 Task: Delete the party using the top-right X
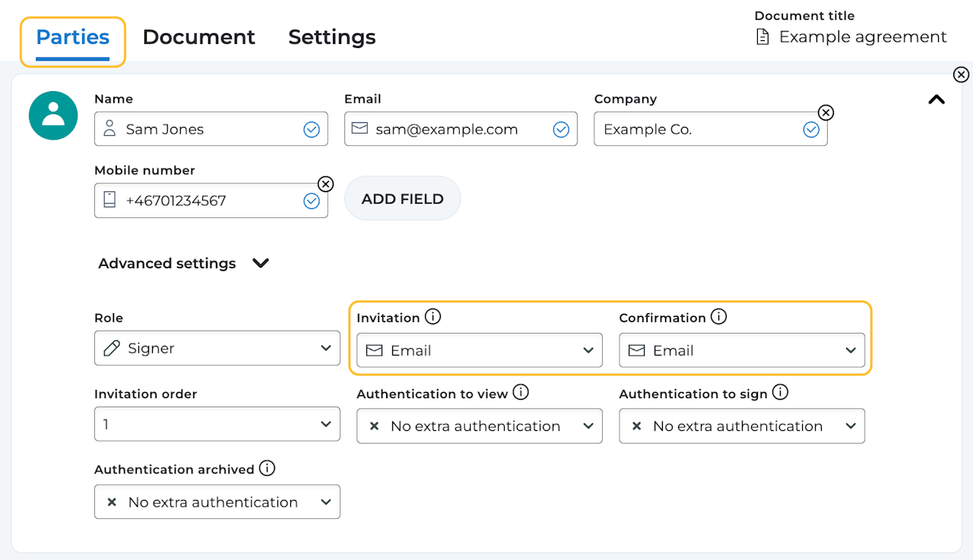pos(961,74)
